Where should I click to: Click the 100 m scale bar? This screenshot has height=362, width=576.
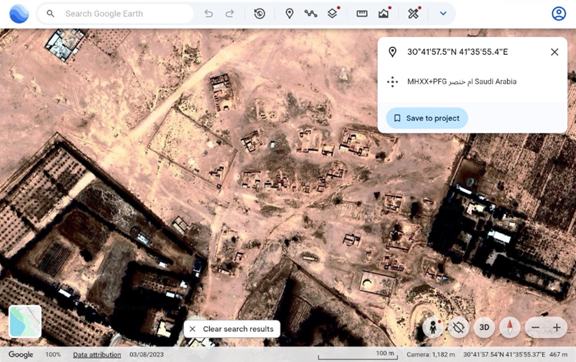point(358,355)
